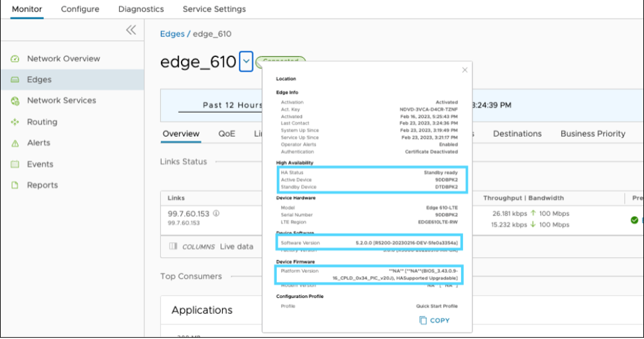Click the Alerts warning triangle icon

pyautogui.click(x=15, y=143)
